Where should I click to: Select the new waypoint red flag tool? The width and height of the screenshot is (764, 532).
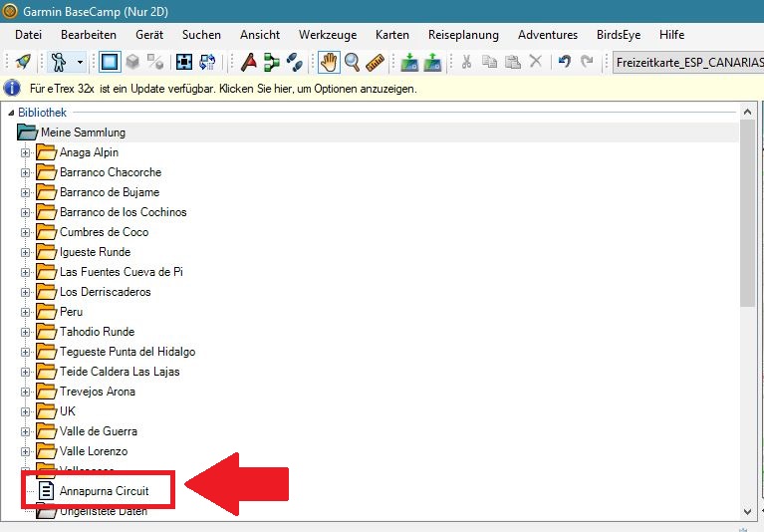click(x=248, y=62)
